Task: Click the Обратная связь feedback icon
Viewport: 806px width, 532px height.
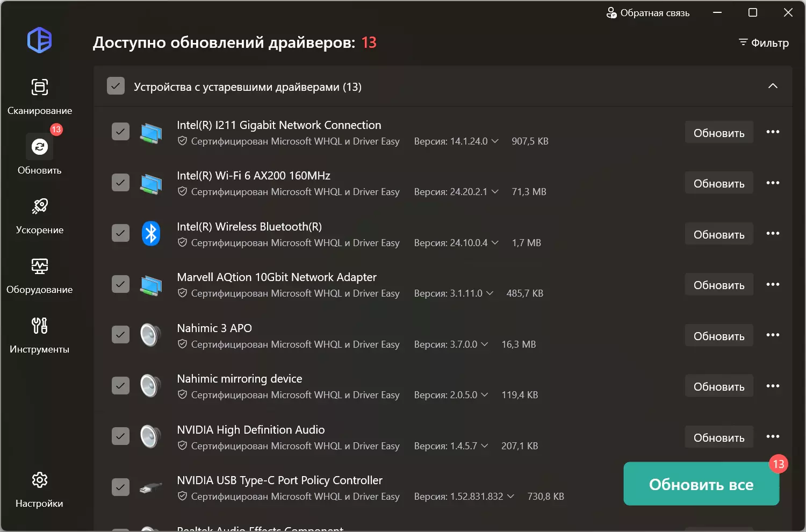Action: 611,12
